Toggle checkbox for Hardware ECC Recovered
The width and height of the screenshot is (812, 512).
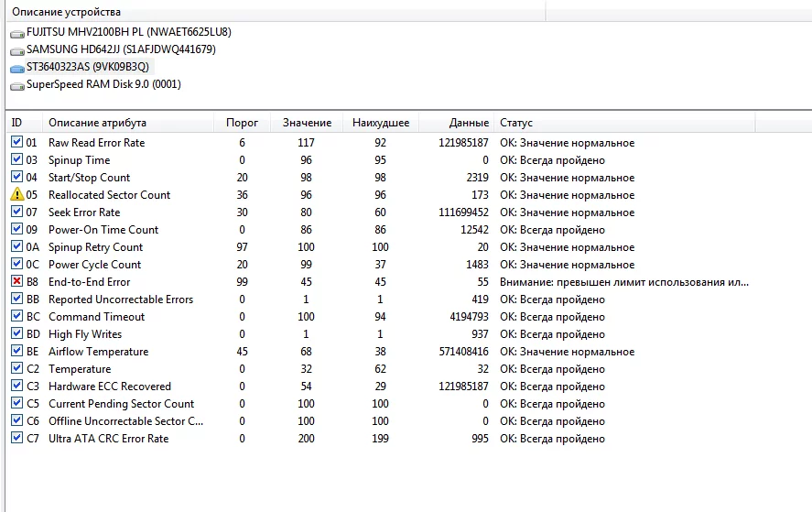tap(17, 386)
